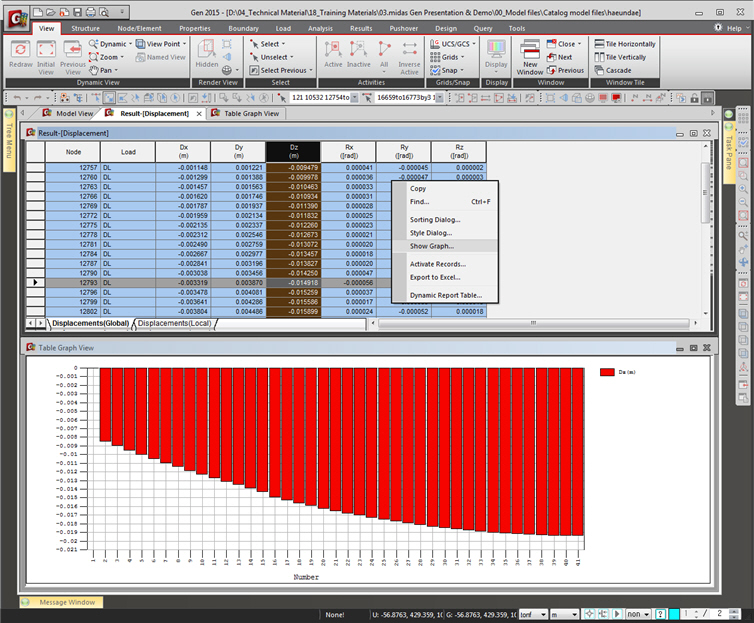
Task: Click the Initial View icon
Action: click(x=46, y=55)
